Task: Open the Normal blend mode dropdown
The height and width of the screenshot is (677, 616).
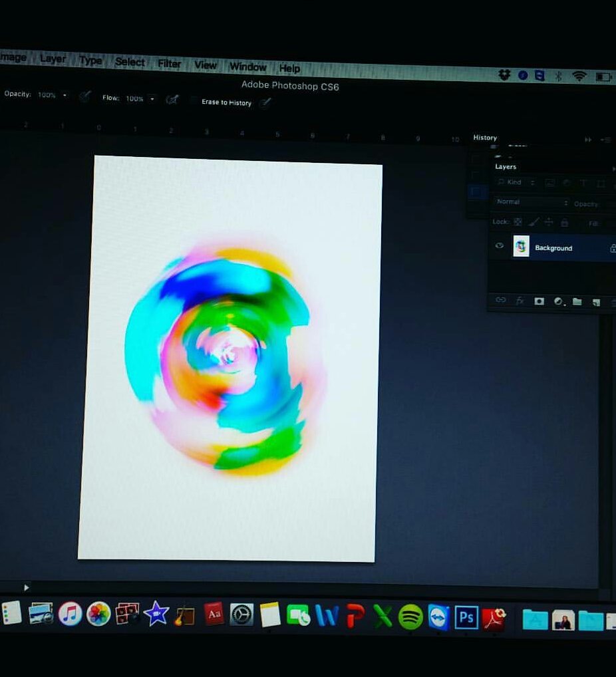Action: click(532, 202)
